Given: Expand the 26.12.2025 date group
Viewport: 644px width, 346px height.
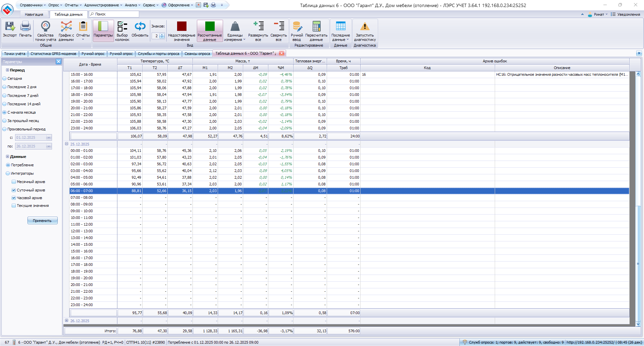Looking at the screenshot, I should coord(66,321).
